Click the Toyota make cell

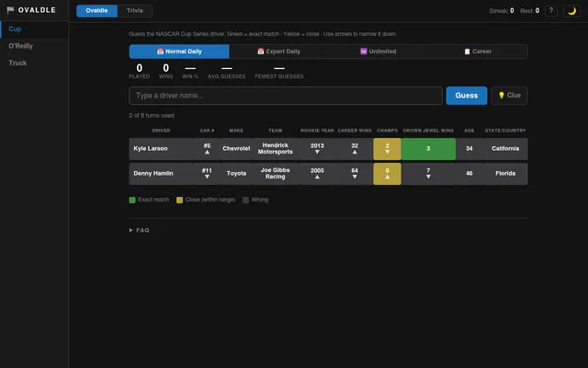point(236,174)
